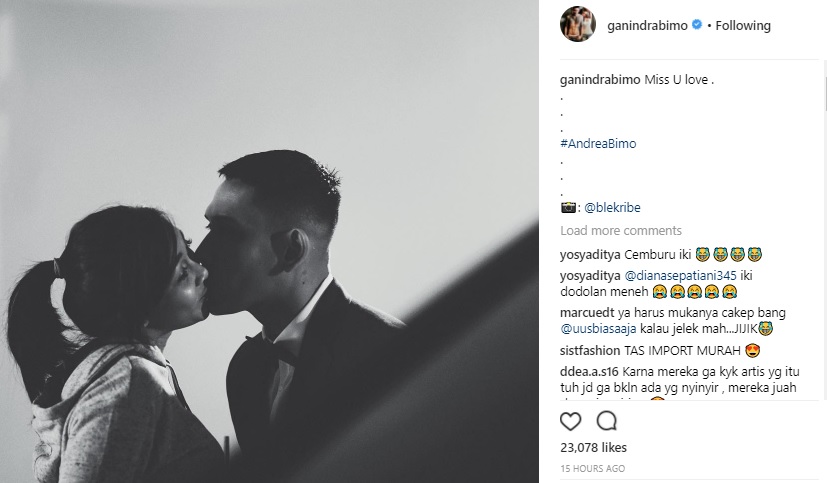Screen dimensions: 827x483
Task: Toggle the Following status button
Action: [743, 25]
